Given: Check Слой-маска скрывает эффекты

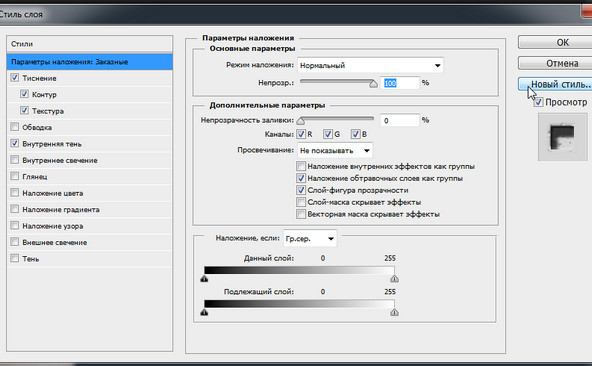Looking at the screenshot, I should tap(301, 202).
